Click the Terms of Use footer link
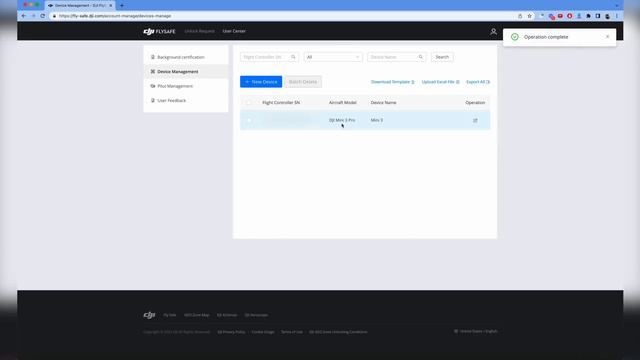Image resolution: width=640 pixels, height=360 pixels. [x=292, y=332]
